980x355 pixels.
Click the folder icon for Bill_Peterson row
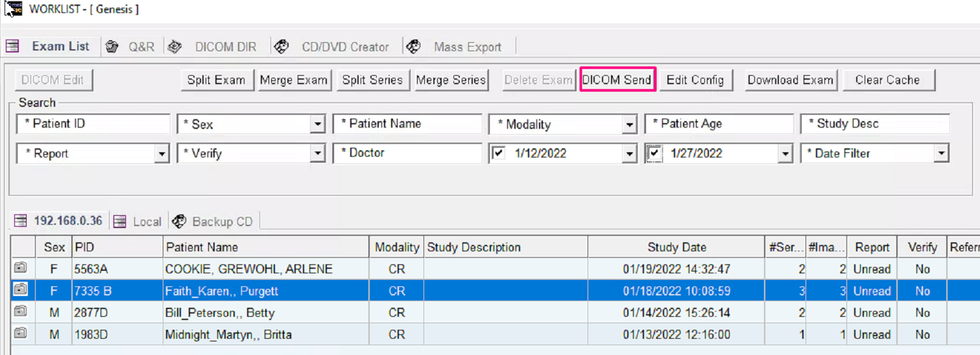pyautogui.click(x=20, y=312)
